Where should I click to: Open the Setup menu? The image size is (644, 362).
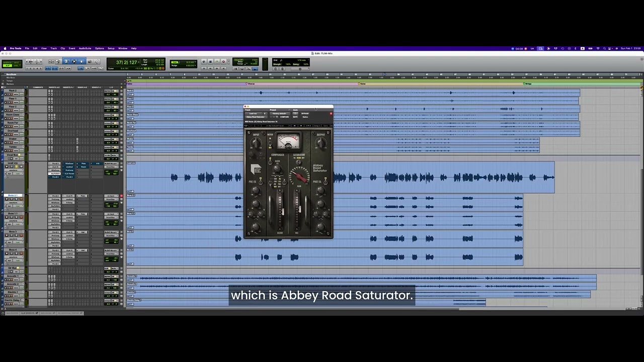(x=111, y=48)
